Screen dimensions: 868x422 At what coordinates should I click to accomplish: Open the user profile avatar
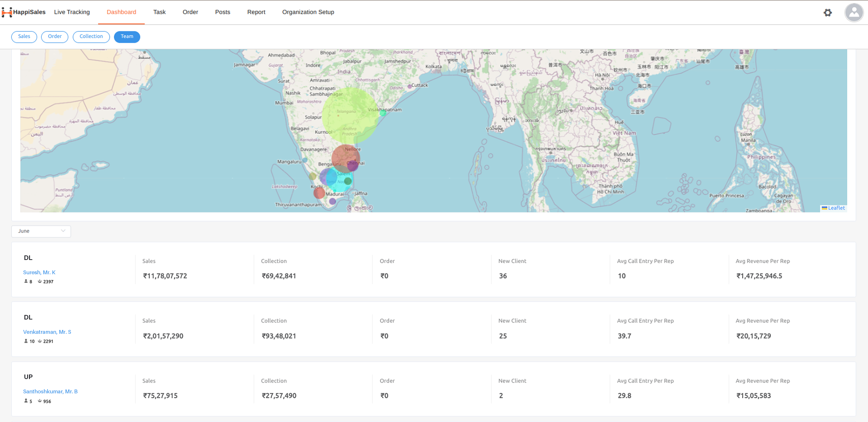click(854, 12)
